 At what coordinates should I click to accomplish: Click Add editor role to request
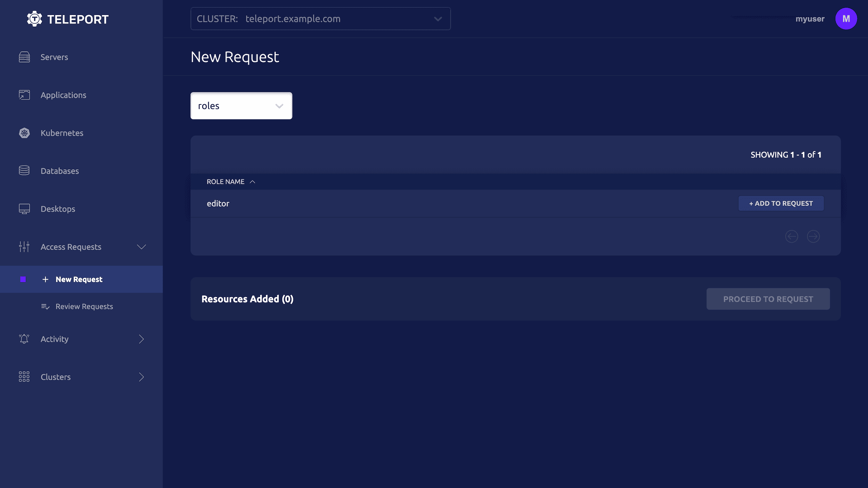click(x=781, y=203)
